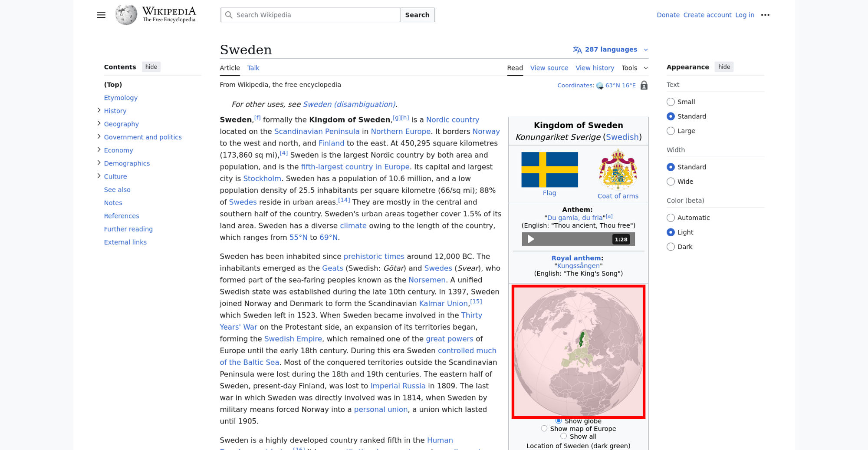868x450 pixels.
Task: Click the Search button
Action: [x=417, y=15]
